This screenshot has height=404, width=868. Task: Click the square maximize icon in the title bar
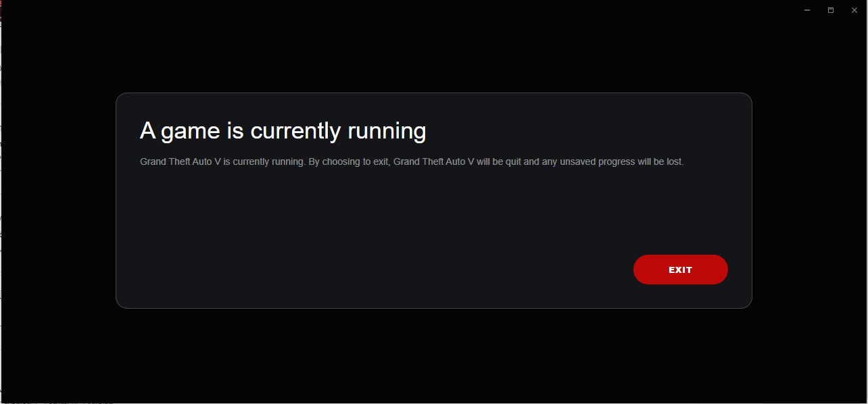(x=831, y=10)
